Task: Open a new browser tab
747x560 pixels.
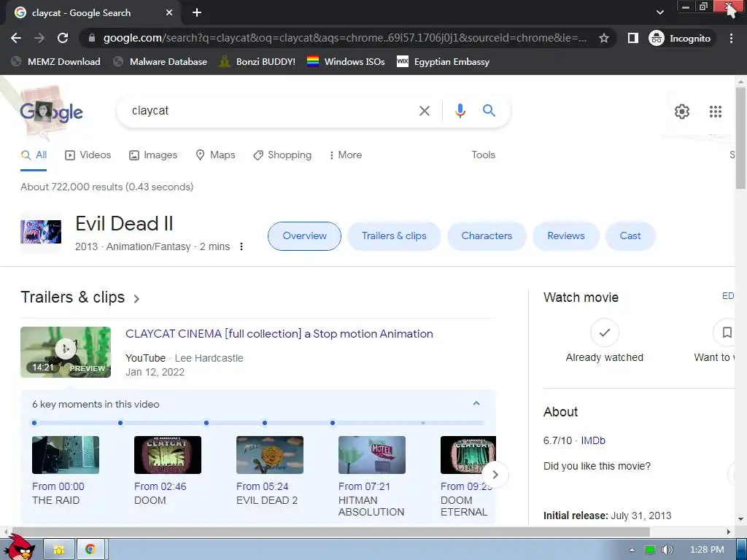Action: 197,13
